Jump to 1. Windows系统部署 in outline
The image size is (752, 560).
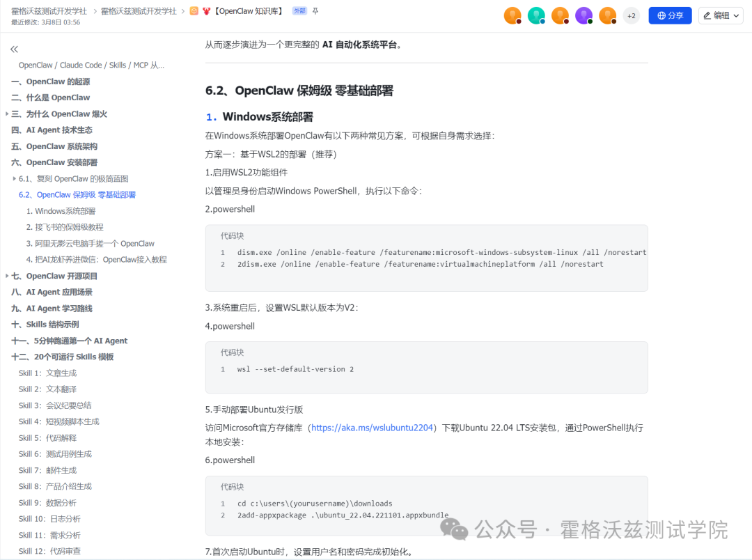pos(61,211)
